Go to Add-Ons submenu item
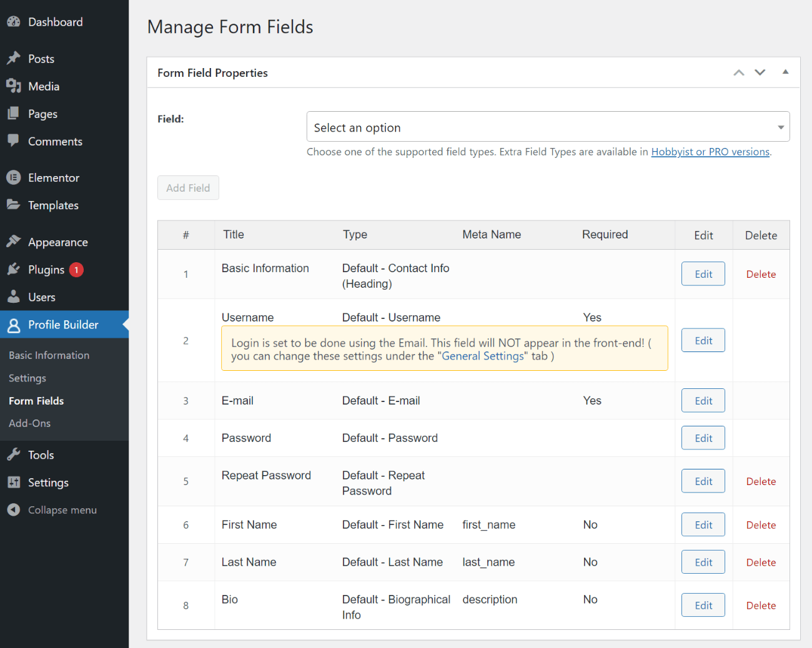 click(x=30, y=423)
